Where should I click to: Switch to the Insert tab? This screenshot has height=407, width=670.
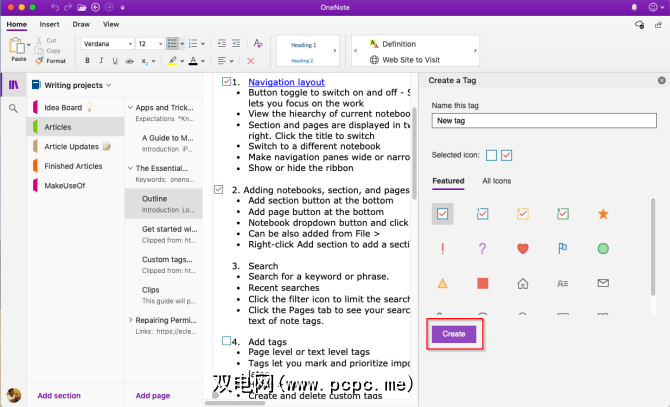tap(49, 24)
